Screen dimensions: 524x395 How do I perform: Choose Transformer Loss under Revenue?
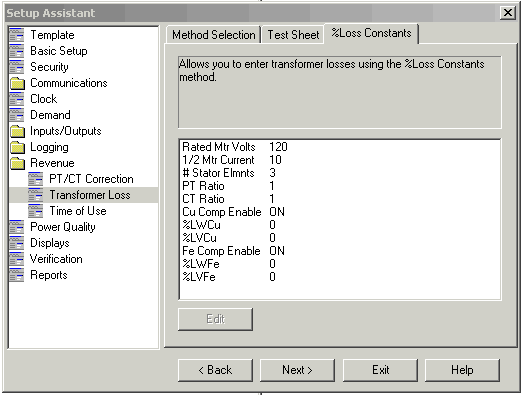(90, 195)
